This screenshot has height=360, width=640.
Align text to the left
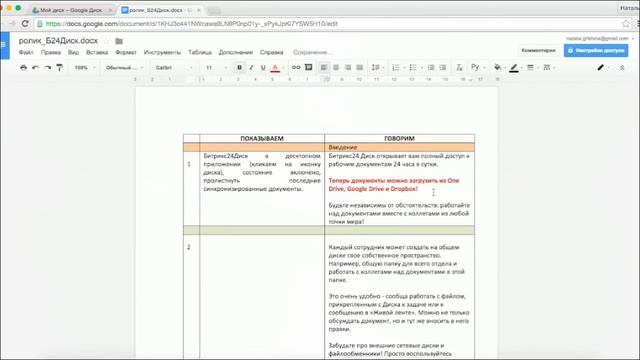(x=324, y=67)
